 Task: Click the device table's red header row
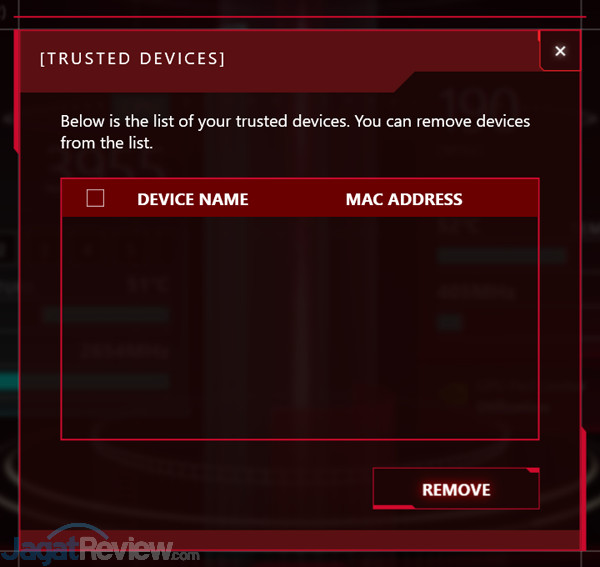click(x=300, y=198)
